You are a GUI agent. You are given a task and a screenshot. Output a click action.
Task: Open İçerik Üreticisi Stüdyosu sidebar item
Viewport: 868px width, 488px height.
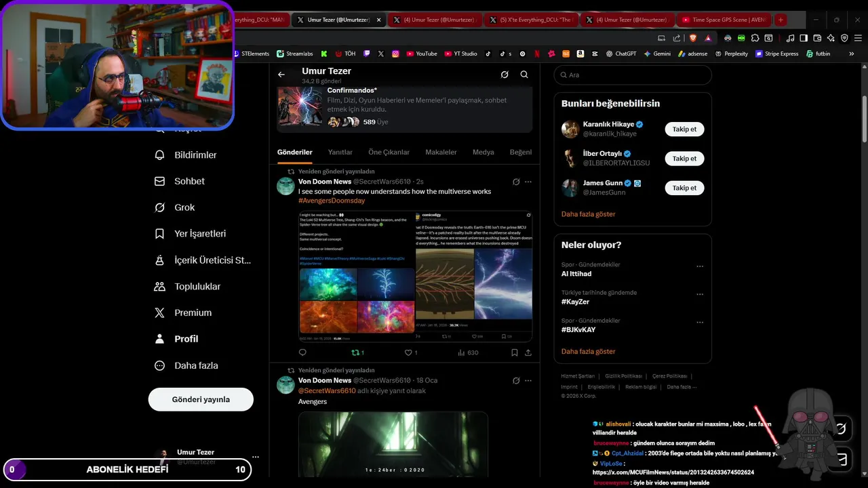point(203,260)
